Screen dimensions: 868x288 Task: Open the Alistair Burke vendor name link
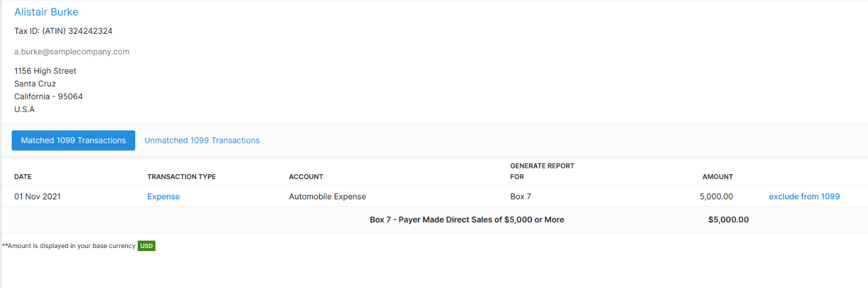46,12
